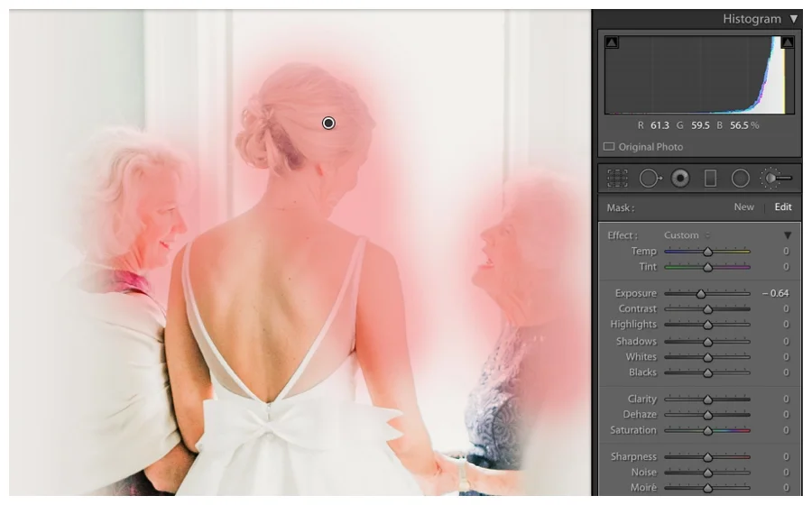Viewport: 812px width, 505px height.
Task: Click the Tint value field
Action: 786,267
